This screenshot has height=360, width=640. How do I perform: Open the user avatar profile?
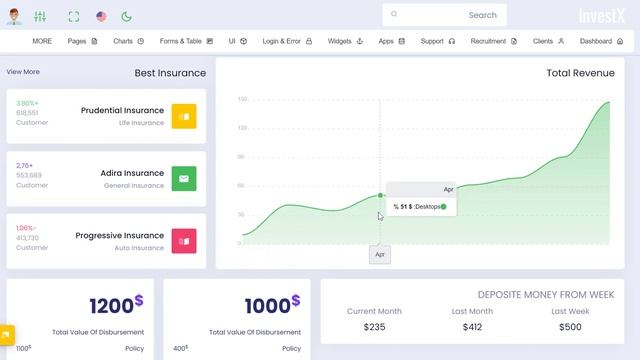click(14, 17)
